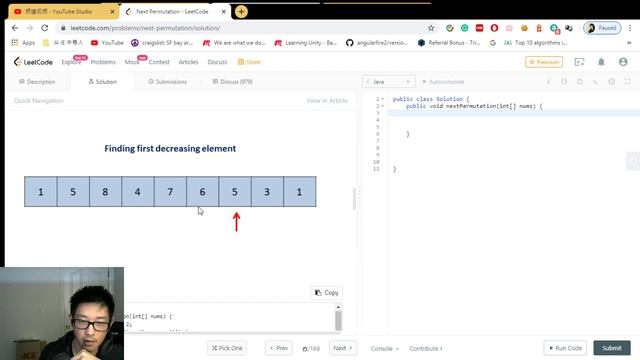The height and width of the screenshot is (360, 640).
Task: Open editor settings gear icon
Action: pos(611,82)
